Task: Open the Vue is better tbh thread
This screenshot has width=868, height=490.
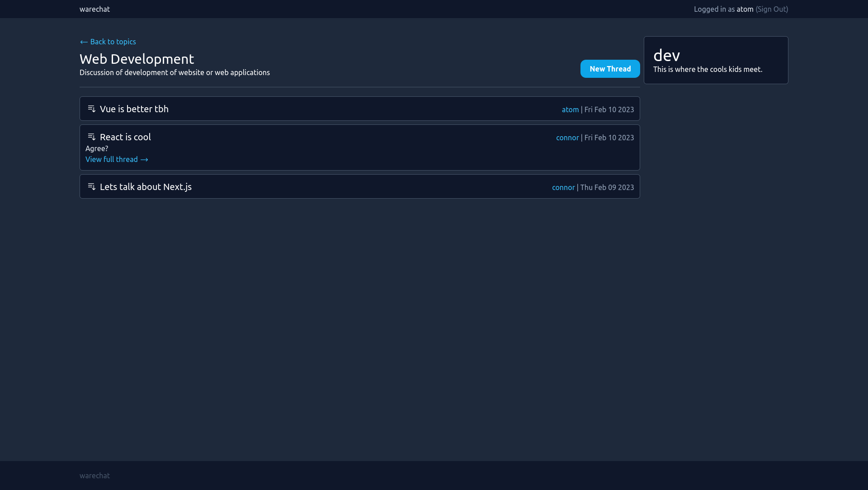Action: 134,109
